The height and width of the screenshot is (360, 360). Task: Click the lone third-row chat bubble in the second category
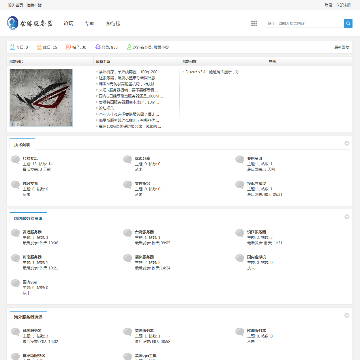coord(15,283)
